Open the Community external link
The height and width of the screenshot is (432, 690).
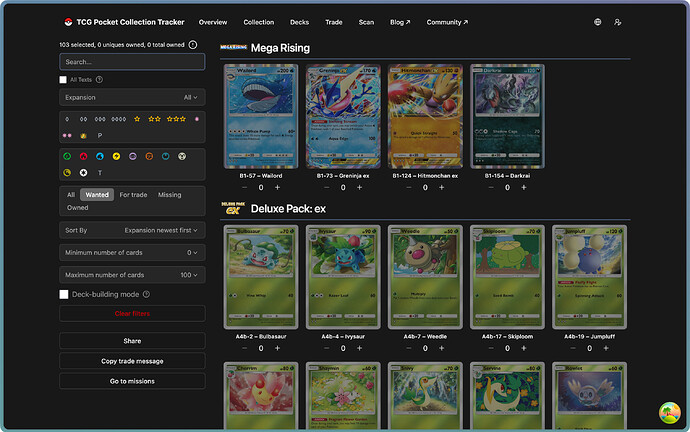coord(447,22)
